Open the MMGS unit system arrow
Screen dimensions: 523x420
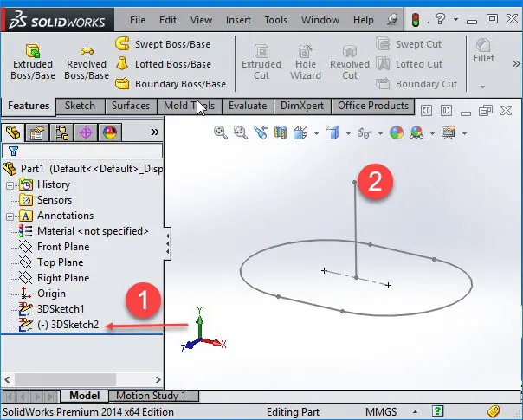(415, 411)
